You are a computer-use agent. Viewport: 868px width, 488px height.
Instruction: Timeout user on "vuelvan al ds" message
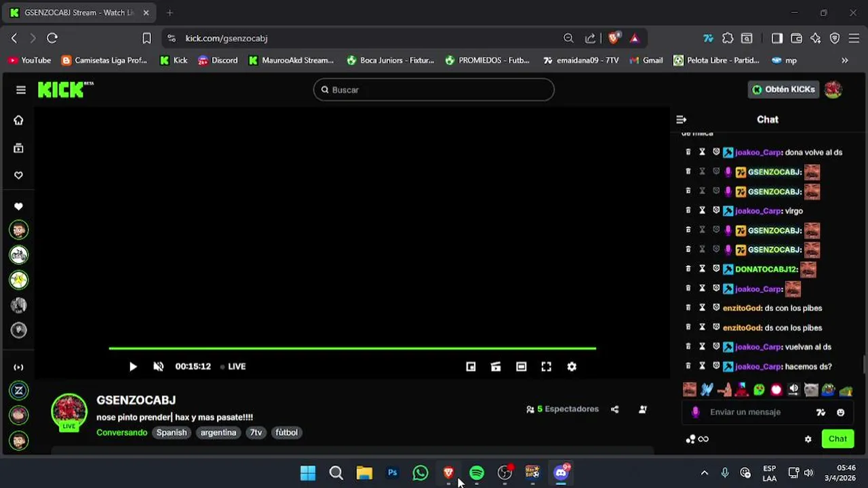(x=702, y=347)
